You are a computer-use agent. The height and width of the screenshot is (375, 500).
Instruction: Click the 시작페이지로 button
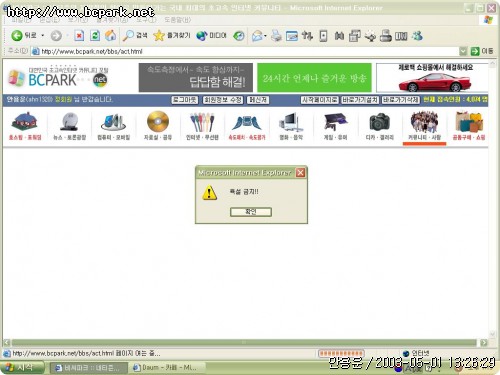click(x=320, y=100)
